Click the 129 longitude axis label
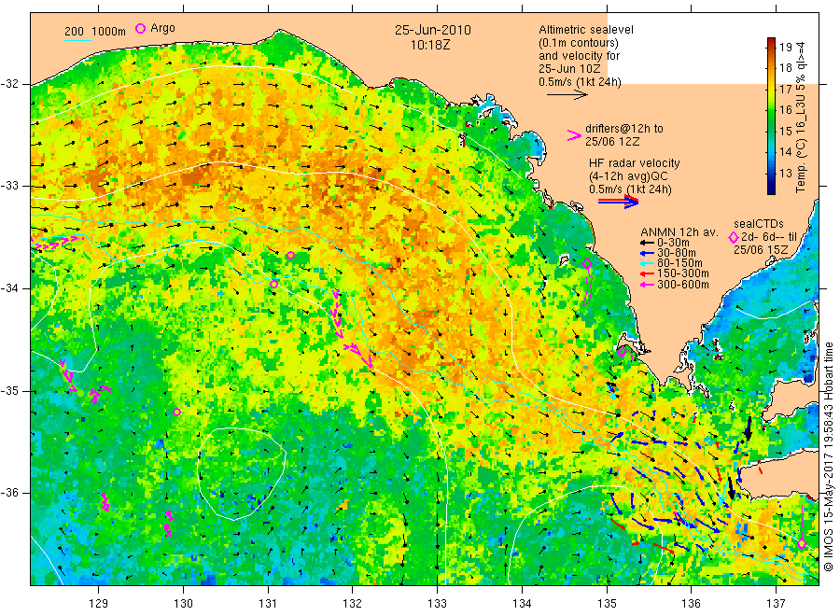Viewport: 840px width, 616px height. pos(99,604)
